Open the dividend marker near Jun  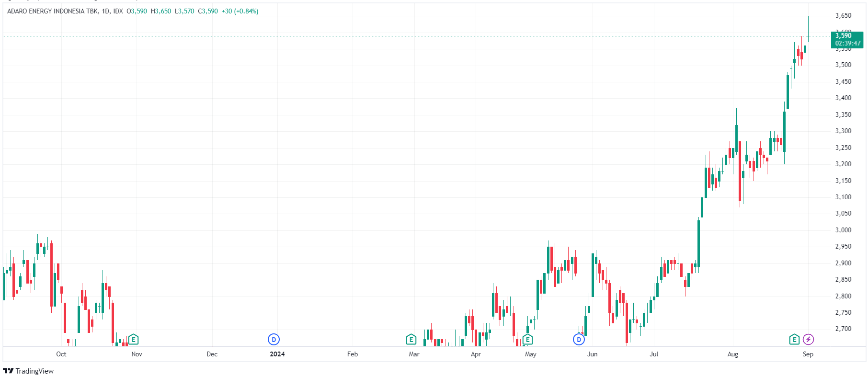coord(579,340)
